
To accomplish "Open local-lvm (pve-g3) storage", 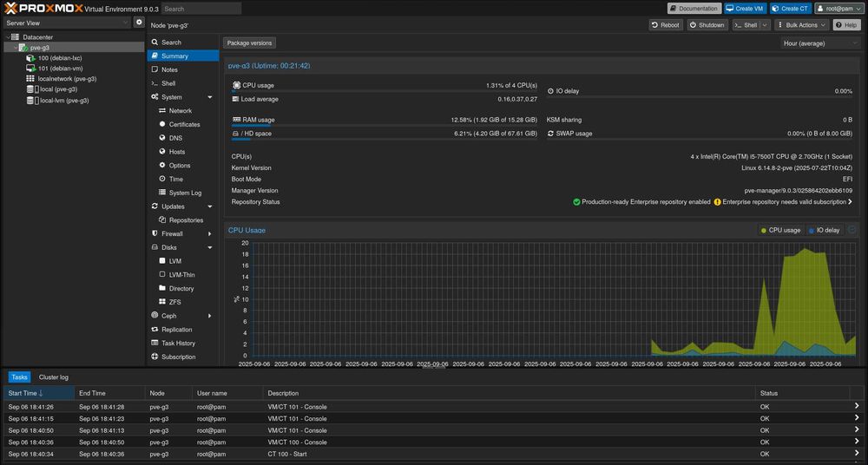I will click(x=64, y=101).
